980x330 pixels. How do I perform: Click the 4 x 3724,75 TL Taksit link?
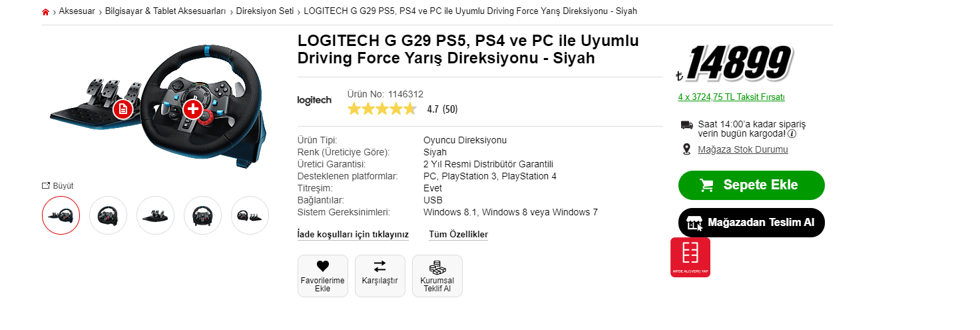tap(731, 97)
